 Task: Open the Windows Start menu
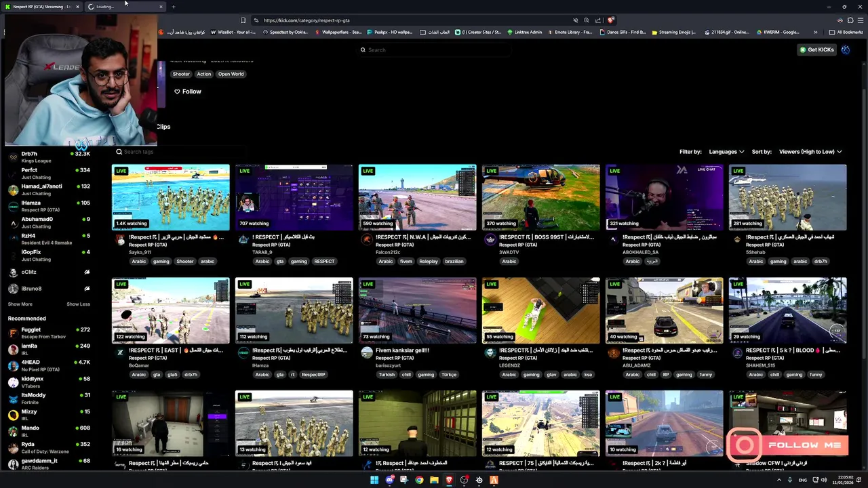coord(374,480)
